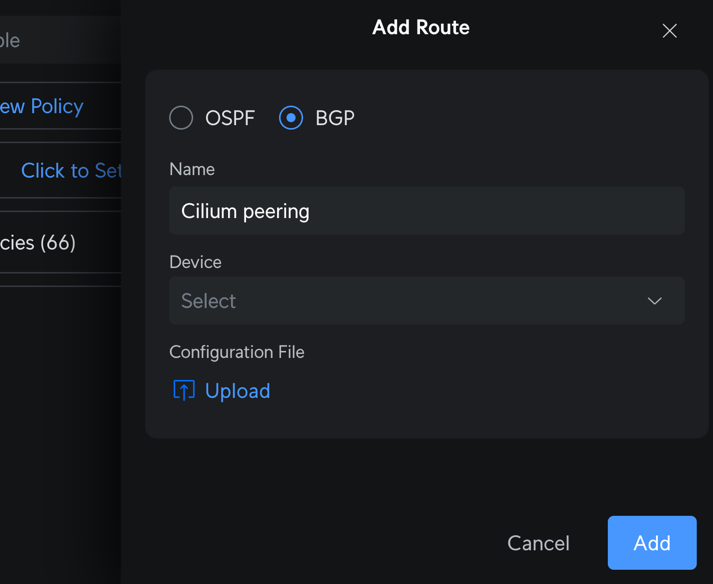Open the partially visible New Policy link
This screenshot has width=713, height=584.
tap(42, 106)
